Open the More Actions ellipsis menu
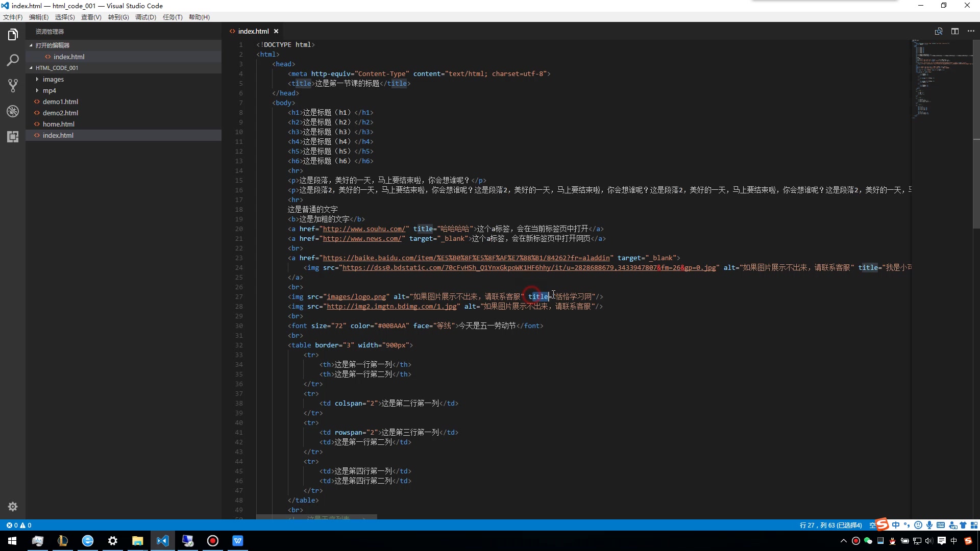 click(971, 31)
